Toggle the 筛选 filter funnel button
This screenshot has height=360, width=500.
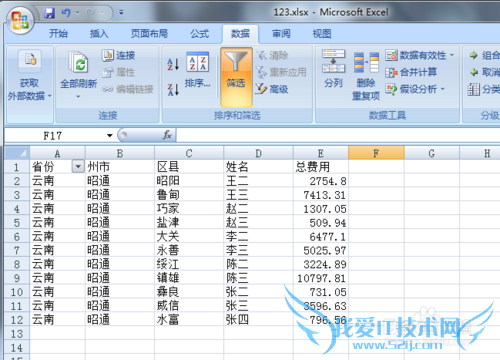(236, 77)
